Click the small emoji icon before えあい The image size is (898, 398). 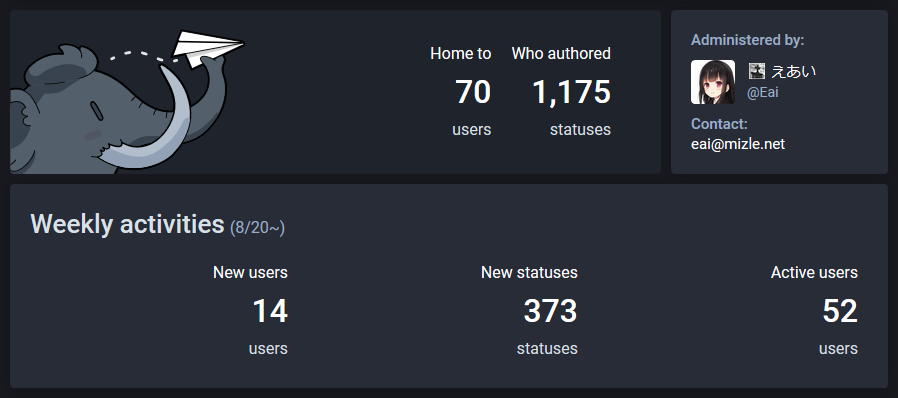click(x=757, y=71)
